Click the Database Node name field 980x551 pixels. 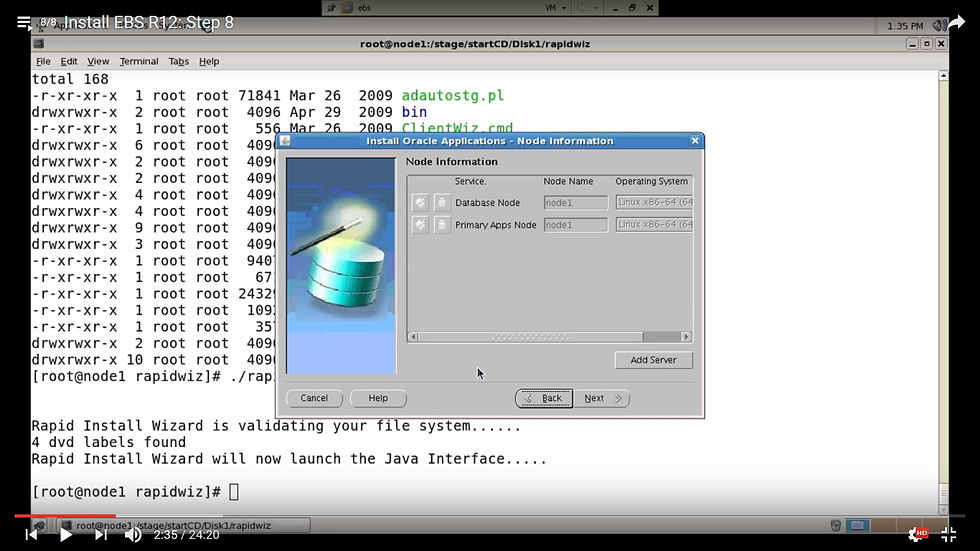coord(576,202)
